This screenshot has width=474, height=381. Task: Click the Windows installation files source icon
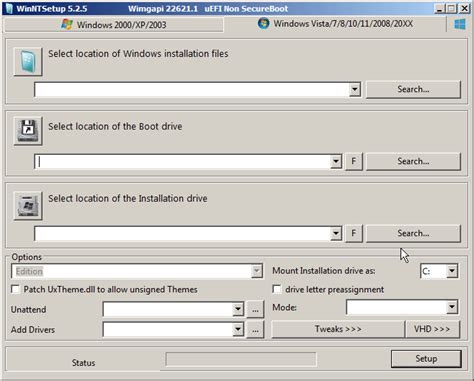28,62
